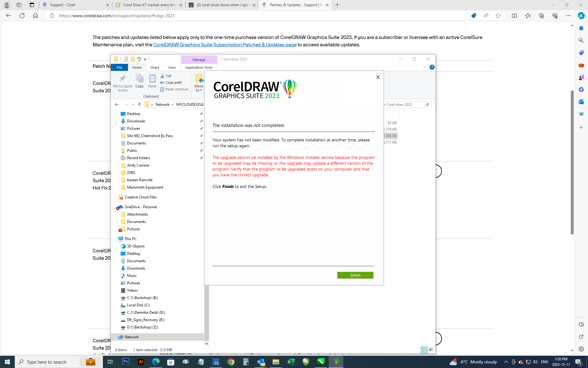Select OneDrive - Personal in navigation pane

point(140,207)
